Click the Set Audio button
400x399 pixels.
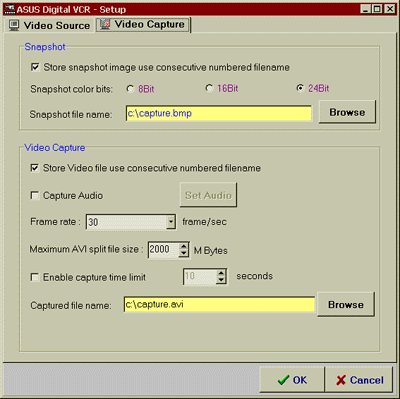click(208, 195)
